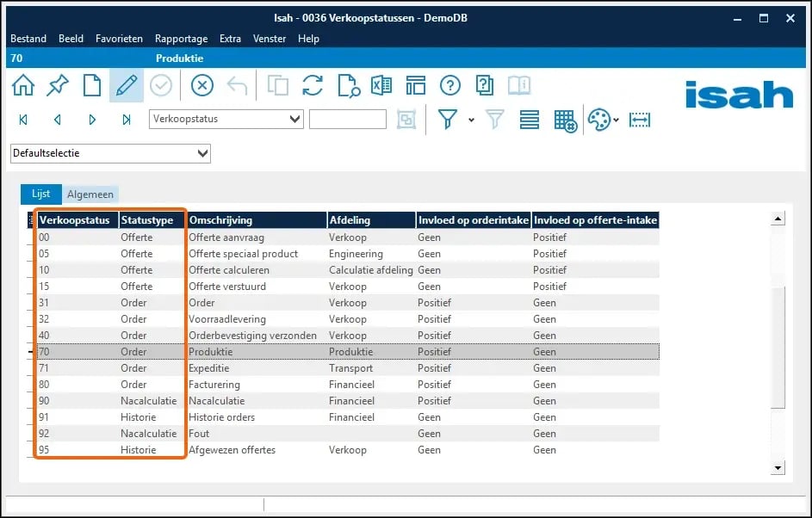Click the fit column width icon
812x518 pixels.
point(640,120)
